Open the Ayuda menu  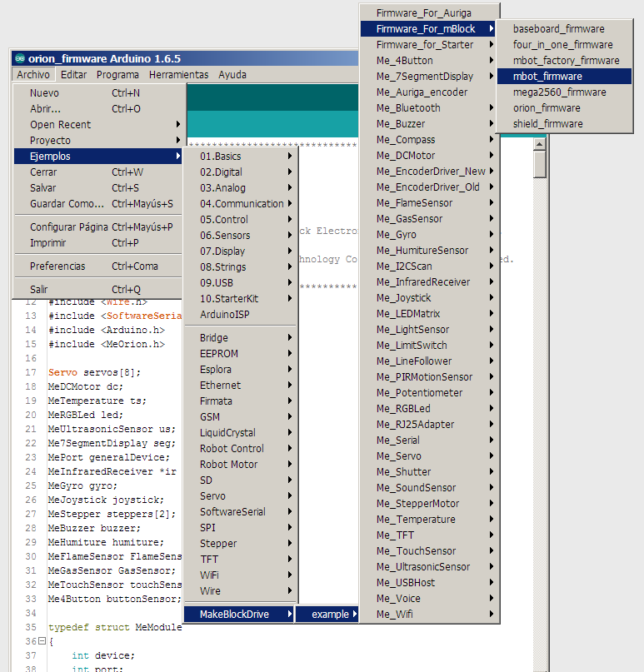pyautogui.click(x=232, y=75)
